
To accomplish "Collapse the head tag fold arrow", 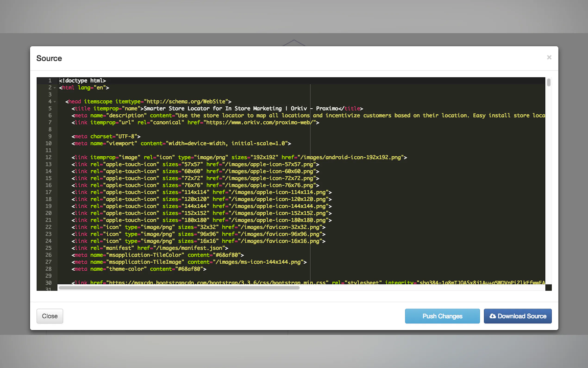I will (x=55, y=102).
